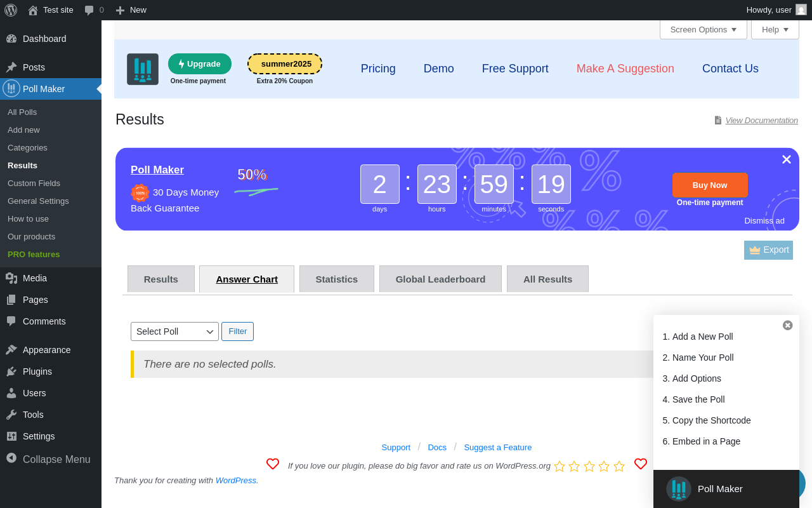Switch to the Results tab
Screen dimensions: 812x508
(161, 279)
